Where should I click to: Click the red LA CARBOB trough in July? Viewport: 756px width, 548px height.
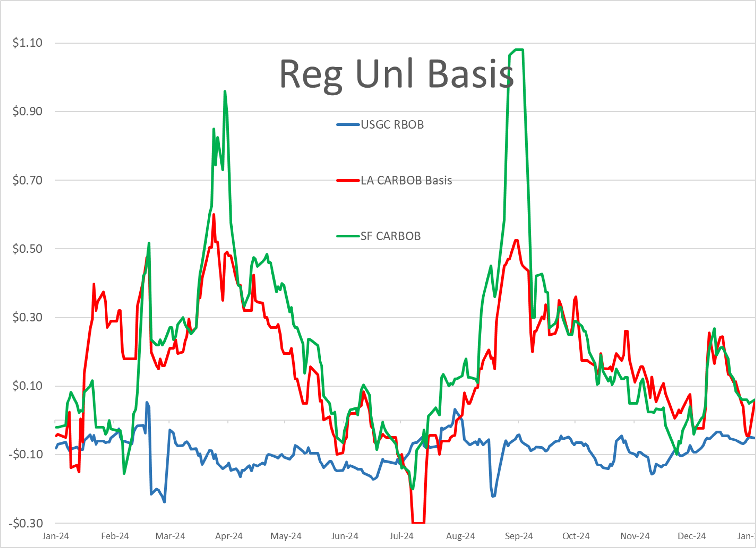pyautogui.click(x=418, y=523)
